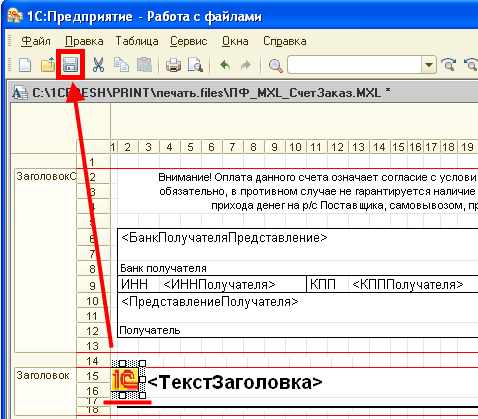Open the Справка menu
Viewport: 478px width, 419px height.
[x=285, y=41]
